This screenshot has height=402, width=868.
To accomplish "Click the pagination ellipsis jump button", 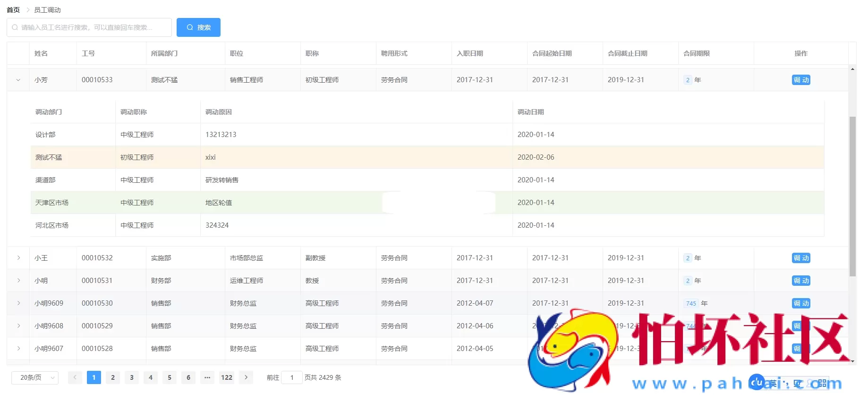I will [207, 377].
